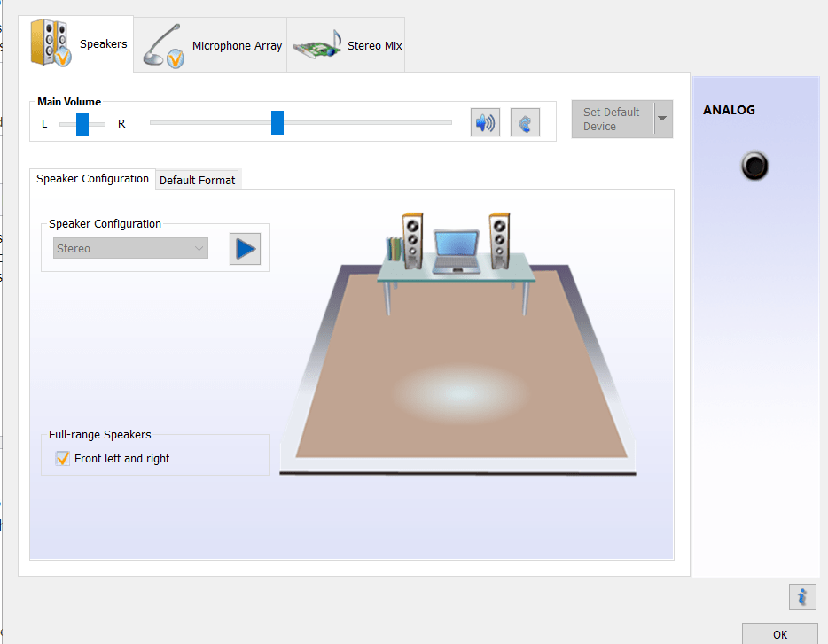Click the blue headphone/speaker icon near Main Volume
The width and height of the screenshot is (828, 644).
click(x=524, y=121)
